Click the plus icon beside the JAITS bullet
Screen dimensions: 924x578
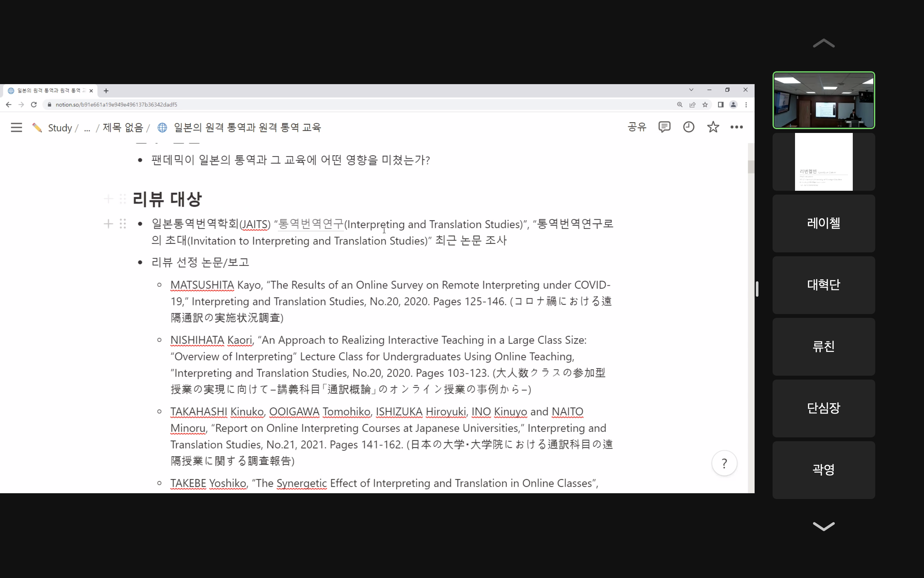pos(108,223)
